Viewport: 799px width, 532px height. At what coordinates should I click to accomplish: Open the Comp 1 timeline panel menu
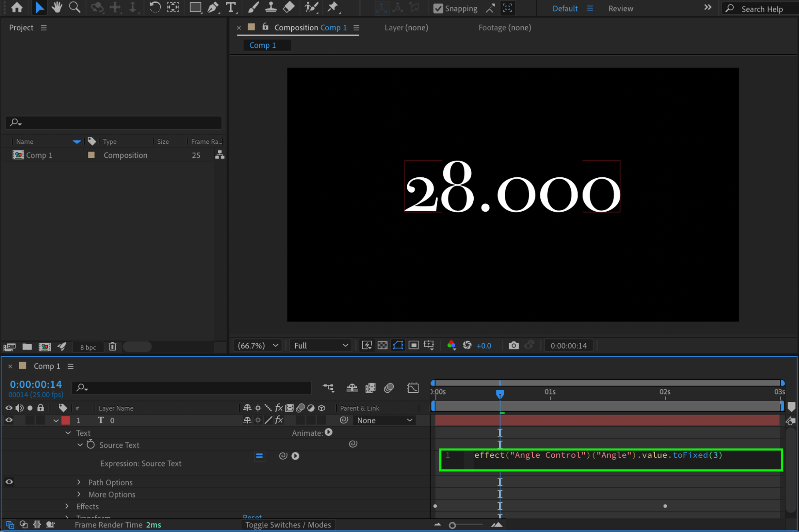pyautogui.click(x=71, y=366)
